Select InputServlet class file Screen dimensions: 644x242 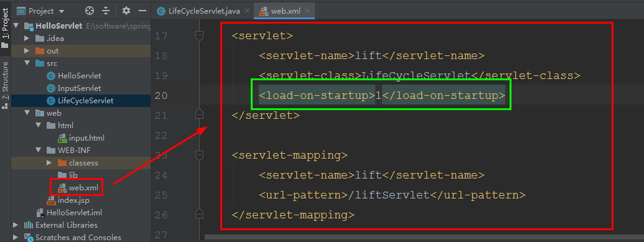[79, 88]
